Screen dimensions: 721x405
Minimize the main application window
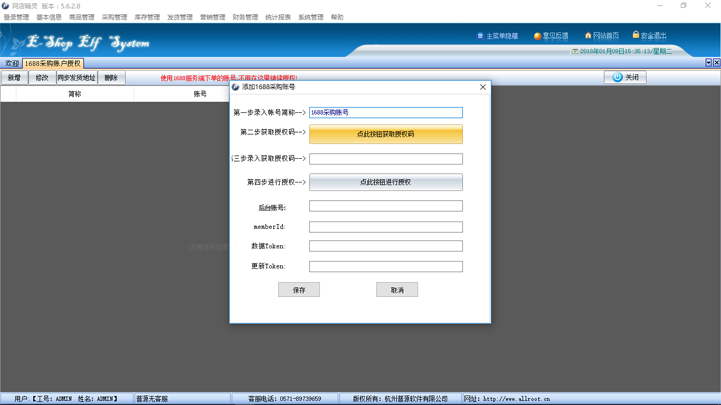click(x=660, y=6)
